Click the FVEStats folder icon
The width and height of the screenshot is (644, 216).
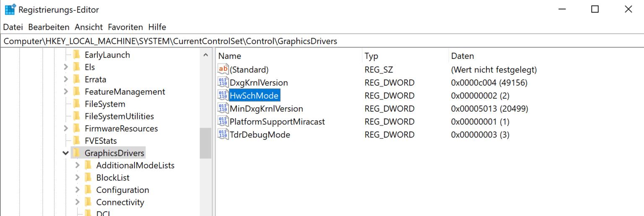pos(76,140)
